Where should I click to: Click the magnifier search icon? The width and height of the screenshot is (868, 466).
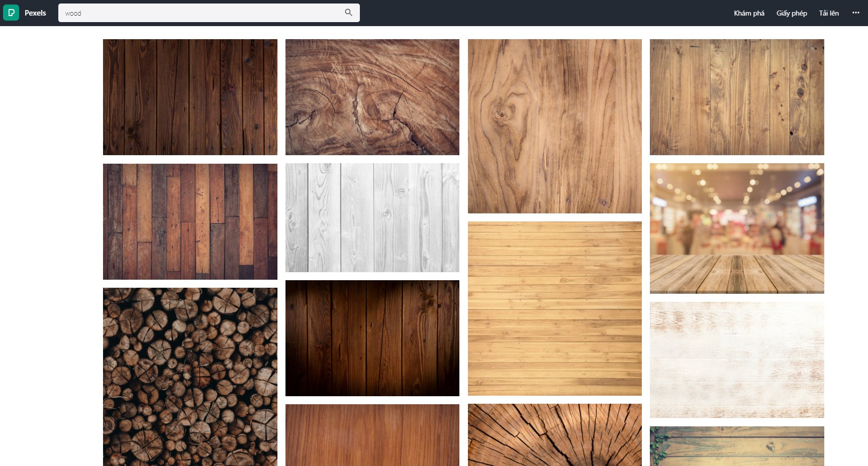[x=348, y=13]
